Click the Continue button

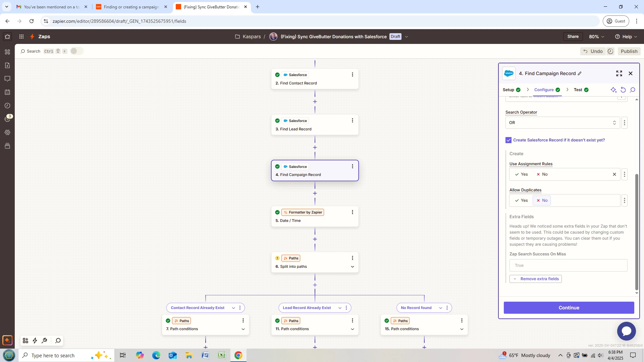click(x=569, y=308)
